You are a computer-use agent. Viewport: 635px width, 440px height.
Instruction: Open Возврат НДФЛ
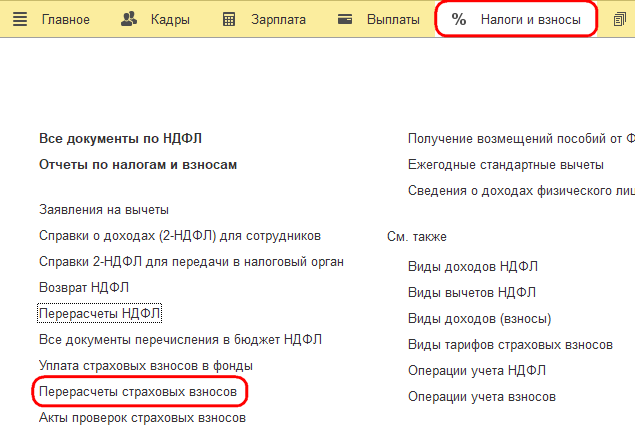[84, 288]
